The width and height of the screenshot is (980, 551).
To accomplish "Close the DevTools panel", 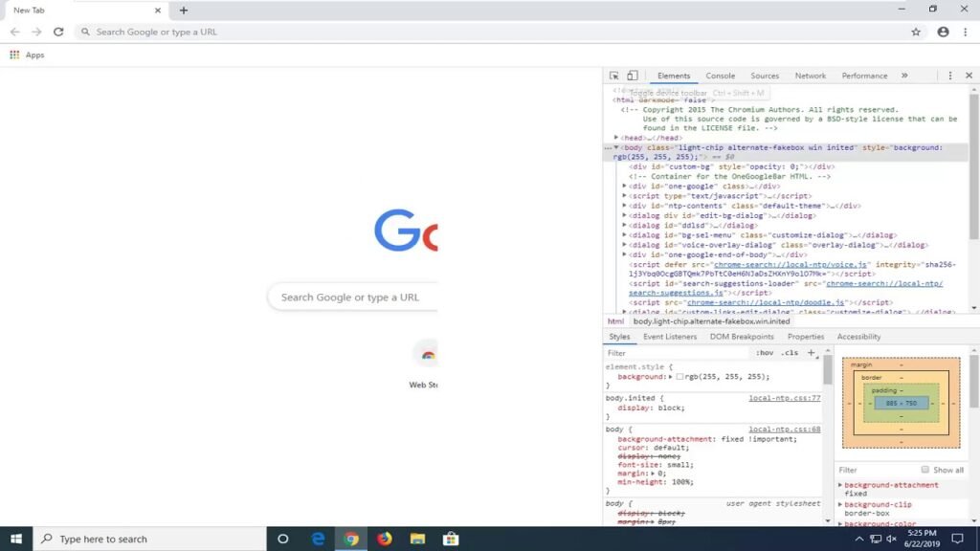I will click(969, 76).
